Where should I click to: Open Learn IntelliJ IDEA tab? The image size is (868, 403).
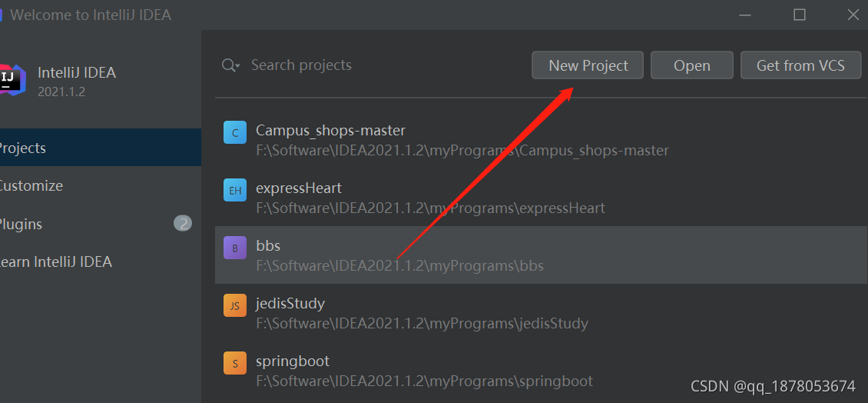pos(100,261)
